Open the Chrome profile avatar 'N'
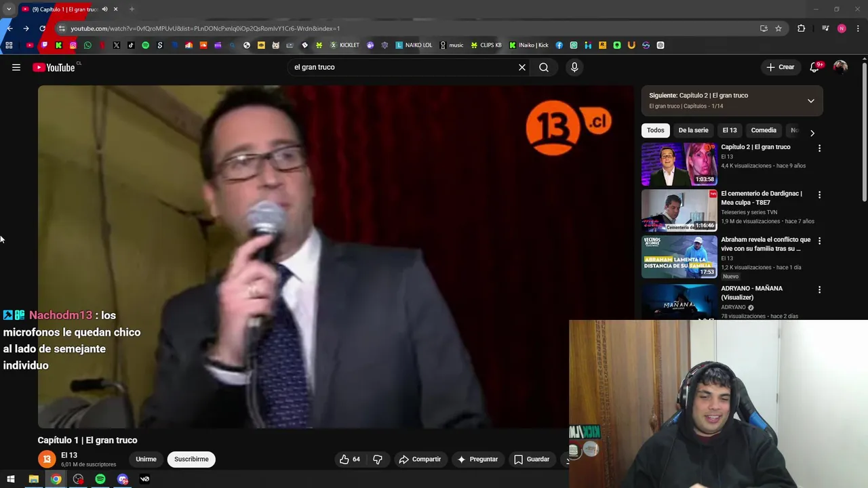This screenshot has width=868, height=488. coord(842,28)
